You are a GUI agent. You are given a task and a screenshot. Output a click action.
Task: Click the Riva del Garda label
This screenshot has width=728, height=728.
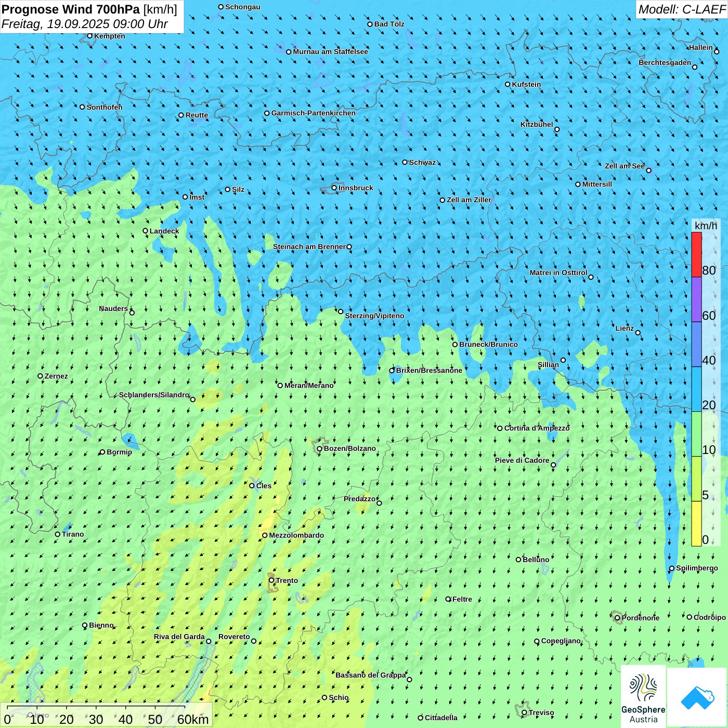179,636
